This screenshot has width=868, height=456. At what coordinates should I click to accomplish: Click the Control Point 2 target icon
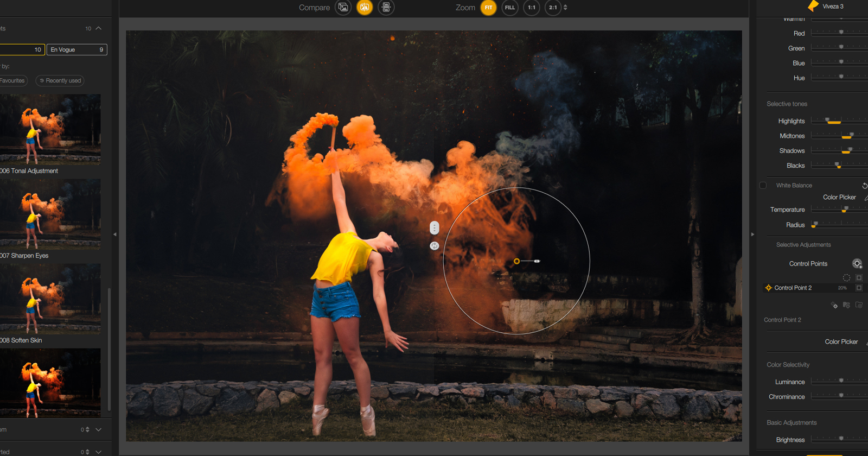[x=768, y=288]
